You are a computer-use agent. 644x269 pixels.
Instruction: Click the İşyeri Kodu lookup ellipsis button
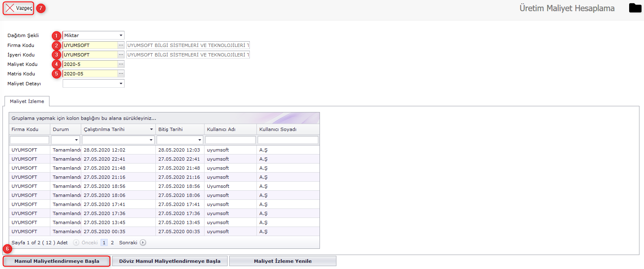tap(121, 54)
